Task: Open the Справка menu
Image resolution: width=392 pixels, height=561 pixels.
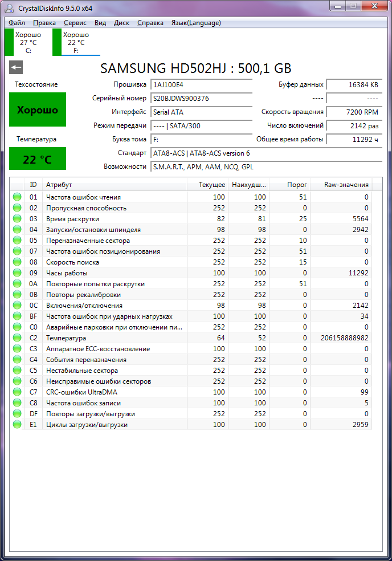Action: 150,23
